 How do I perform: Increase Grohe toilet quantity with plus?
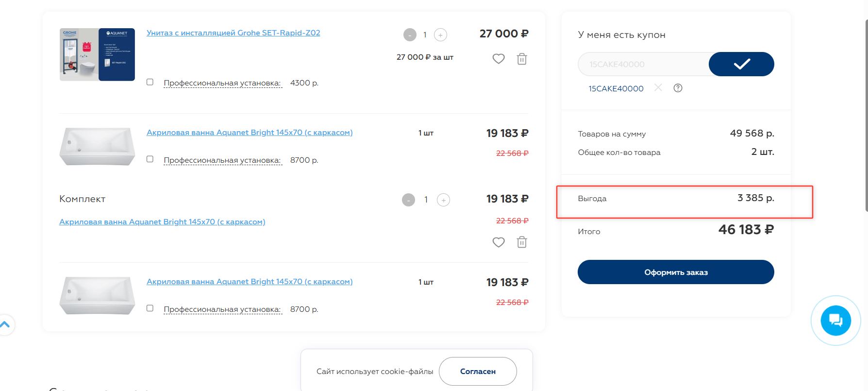point(440,35)
